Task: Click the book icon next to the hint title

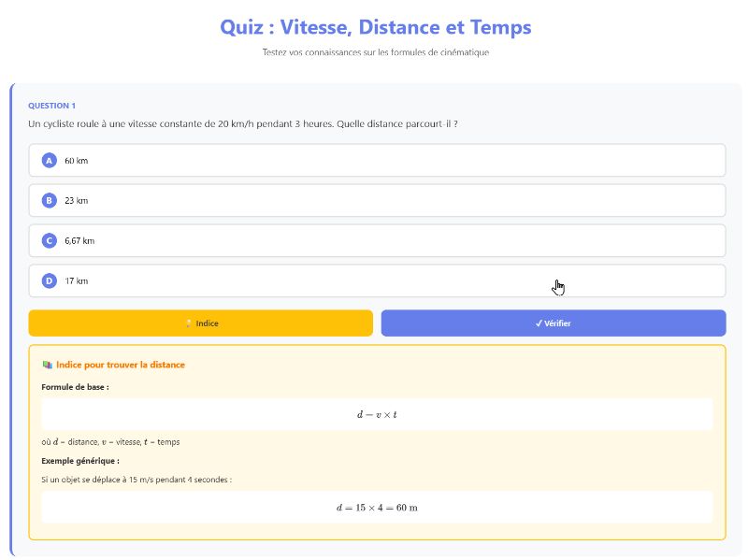Action: pos(47,364)
